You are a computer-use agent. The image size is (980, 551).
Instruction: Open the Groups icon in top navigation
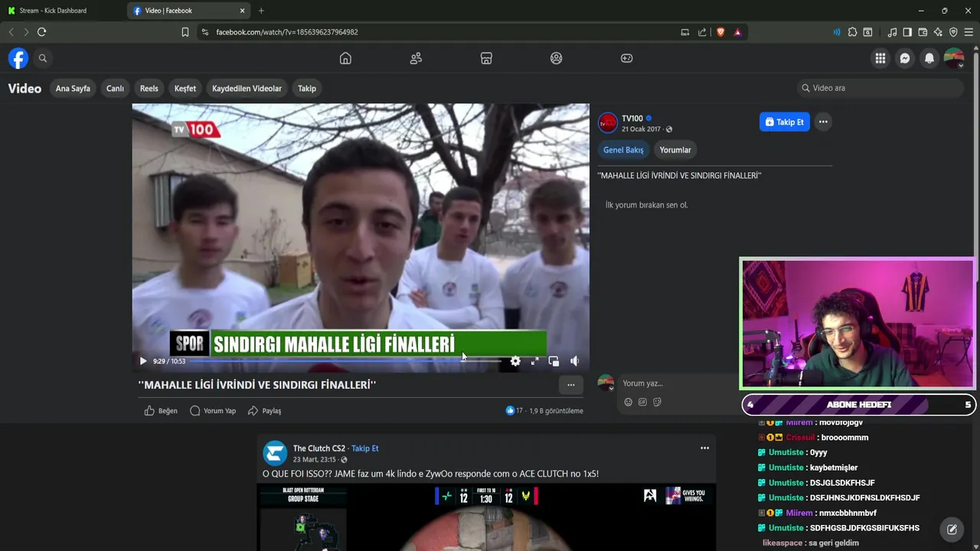pyautogui.click(x=557, y=58)
